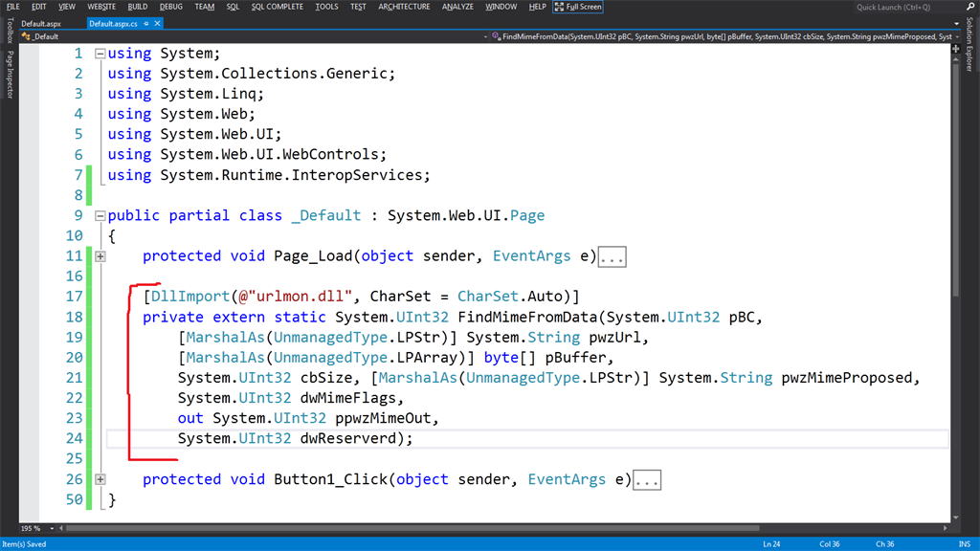Click the horizontal scrollbar left arrow
Screen dimensions: 980x551
click(60, 528)
